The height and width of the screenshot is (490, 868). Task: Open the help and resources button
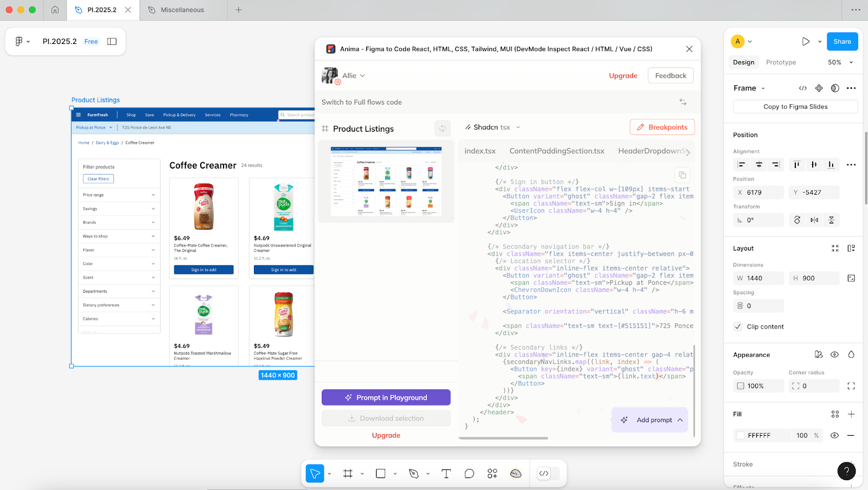coord(846,471)
